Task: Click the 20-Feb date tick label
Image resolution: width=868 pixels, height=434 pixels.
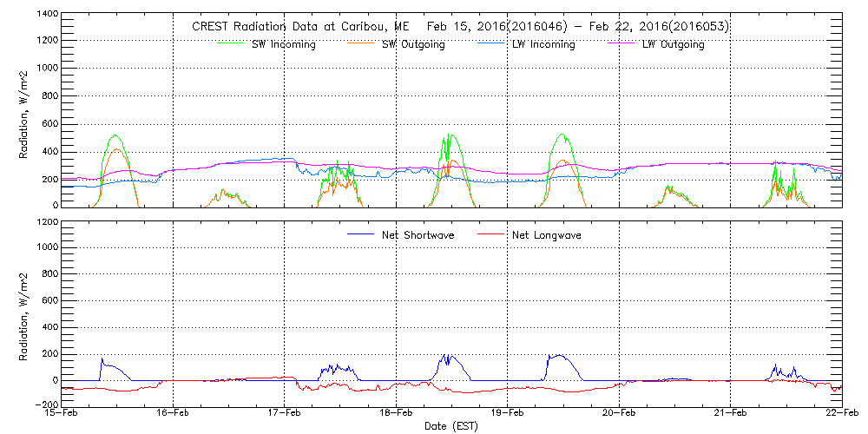Action: [x=619, y=415]
